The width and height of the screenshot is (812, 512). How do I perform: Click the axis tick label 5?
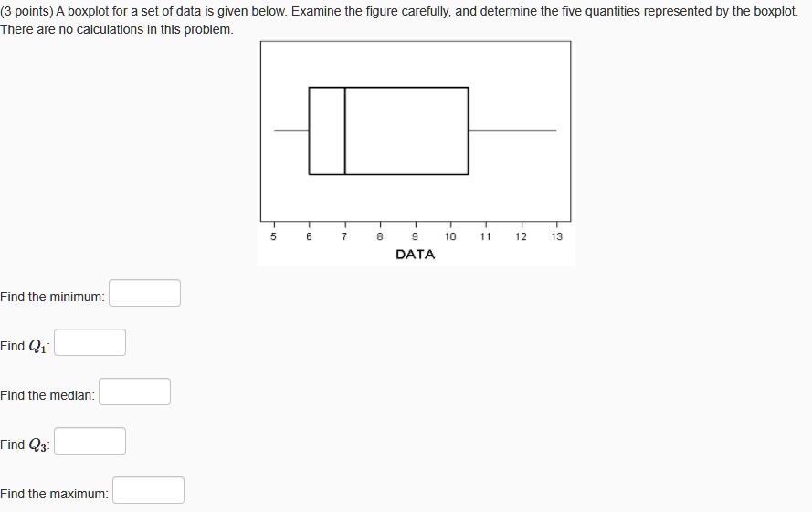[x=273, y=236]
